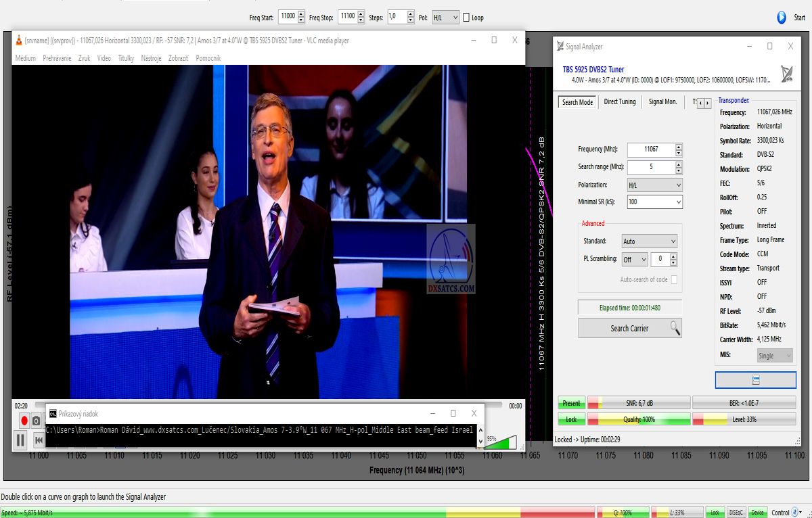Click the magnifier icon on Search Carrier

(x=675, y=328)
